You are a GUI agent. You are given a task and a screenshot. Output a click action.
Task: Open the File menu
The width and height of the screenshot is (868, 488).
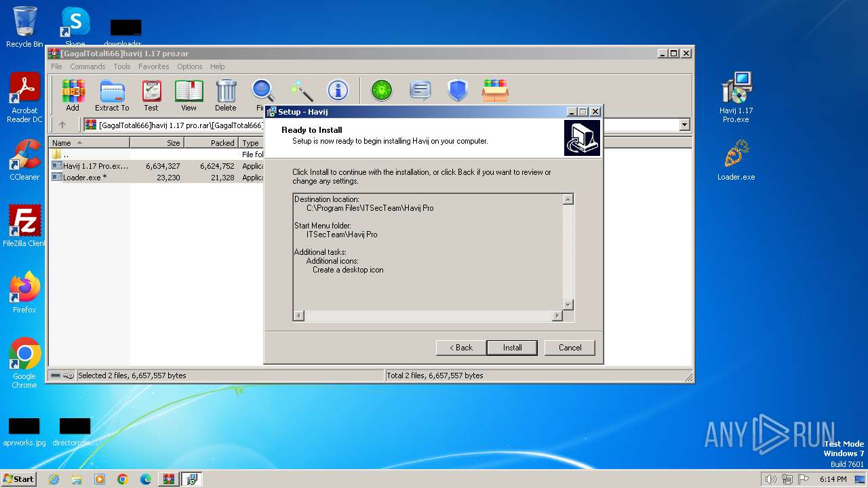(56, 66)
